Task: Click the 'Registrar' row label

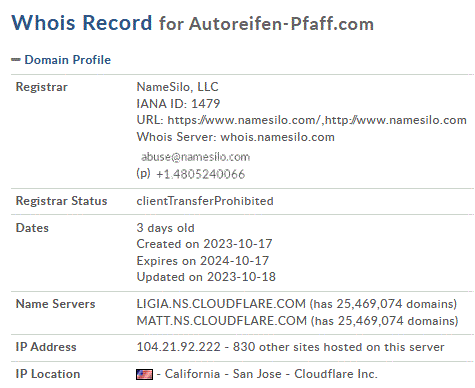Action: coord(42,87)
